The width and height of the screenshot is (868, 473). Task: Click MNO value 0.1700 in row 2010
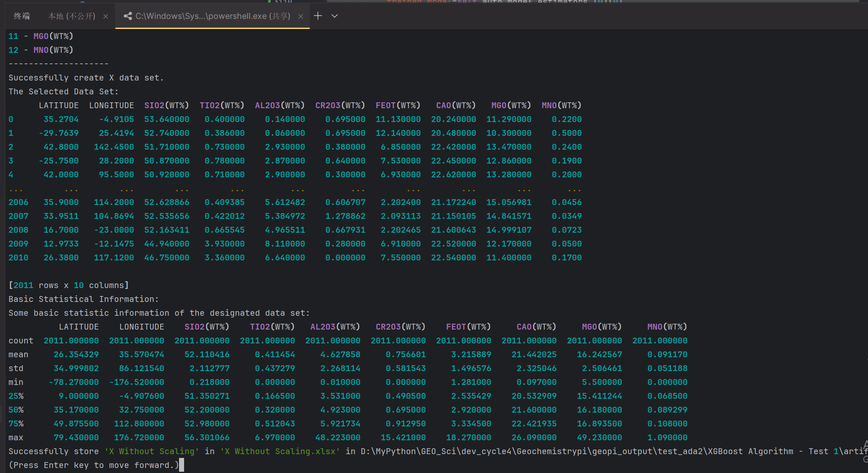pos(567,257)
